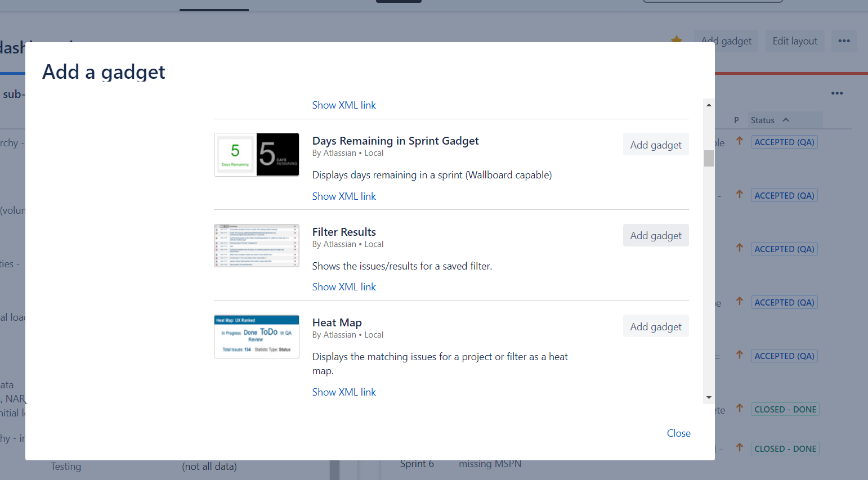Sort by the Status column header

pos(763,120)
